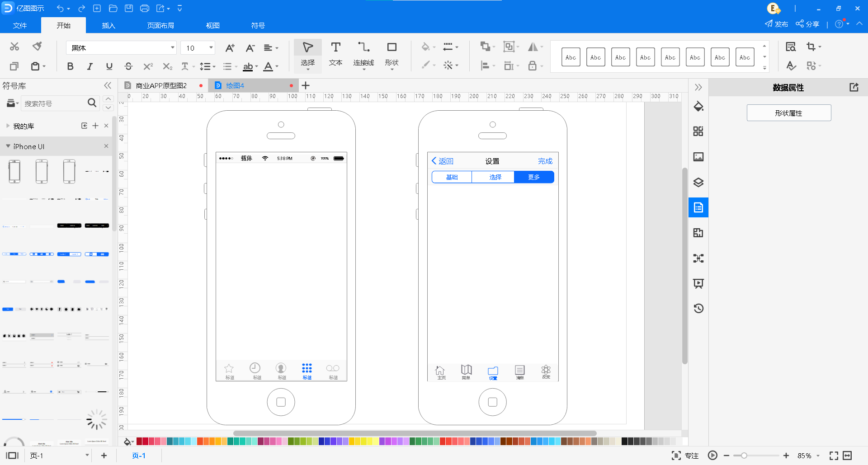Click the Select pointer tool
The height and width of the screenshot is (465, 868).
click(308, 54)
